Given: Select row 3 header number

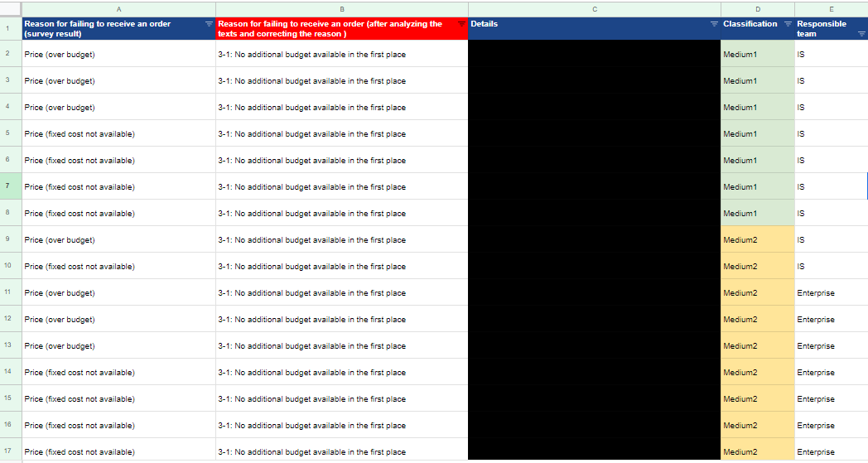Looking at the screenshot, I should pyautogui.click(x=11, y=80).
